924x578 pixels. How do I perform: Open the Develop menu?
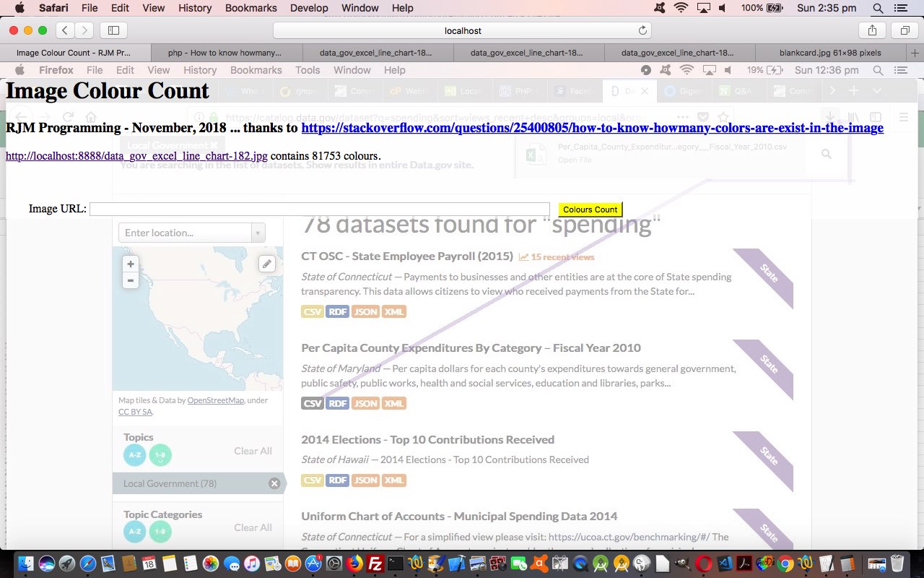pos(308,8)
